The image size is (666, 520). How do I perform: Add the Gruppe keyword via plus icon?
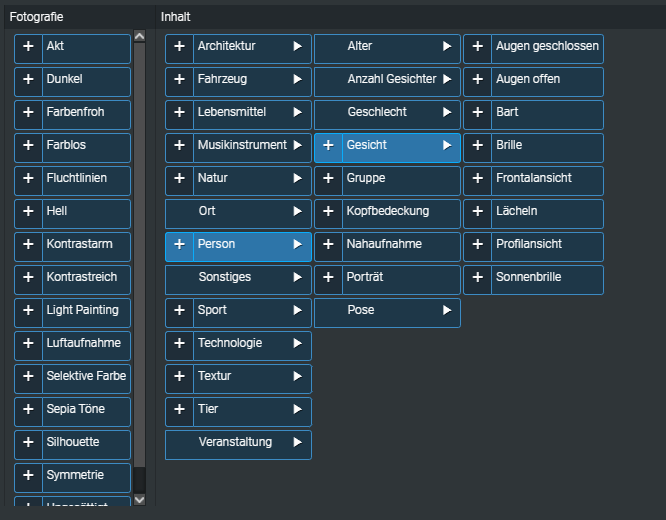[x=328, y=180]
